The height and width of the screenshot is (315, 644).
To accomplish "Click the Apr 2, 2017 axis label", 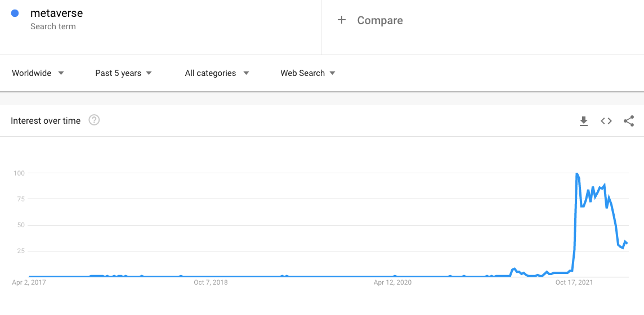I will [x=29, y=282].
